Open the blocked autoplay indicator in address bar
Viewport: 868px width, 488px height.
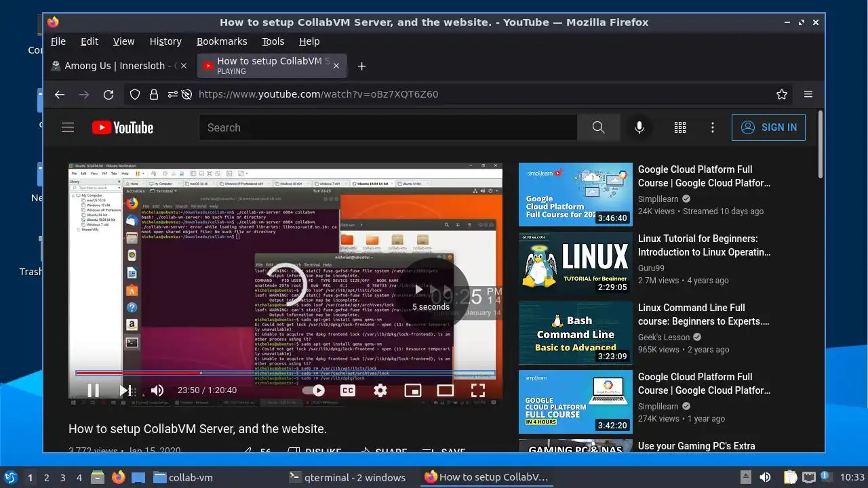(x=187, y=94)
